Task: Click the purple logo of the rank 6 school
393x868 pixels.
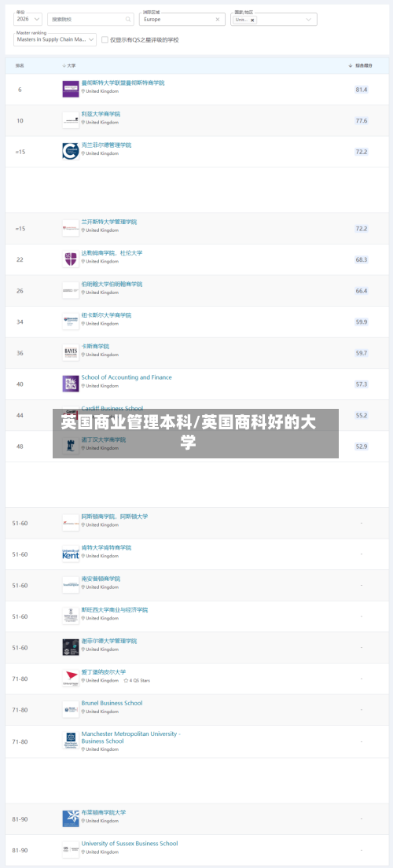Action: tap(71, 89)
